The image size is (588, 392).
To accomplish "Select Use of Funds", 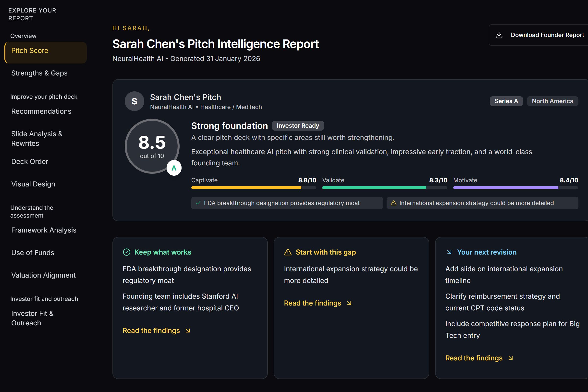I will [x=33, y=253].
